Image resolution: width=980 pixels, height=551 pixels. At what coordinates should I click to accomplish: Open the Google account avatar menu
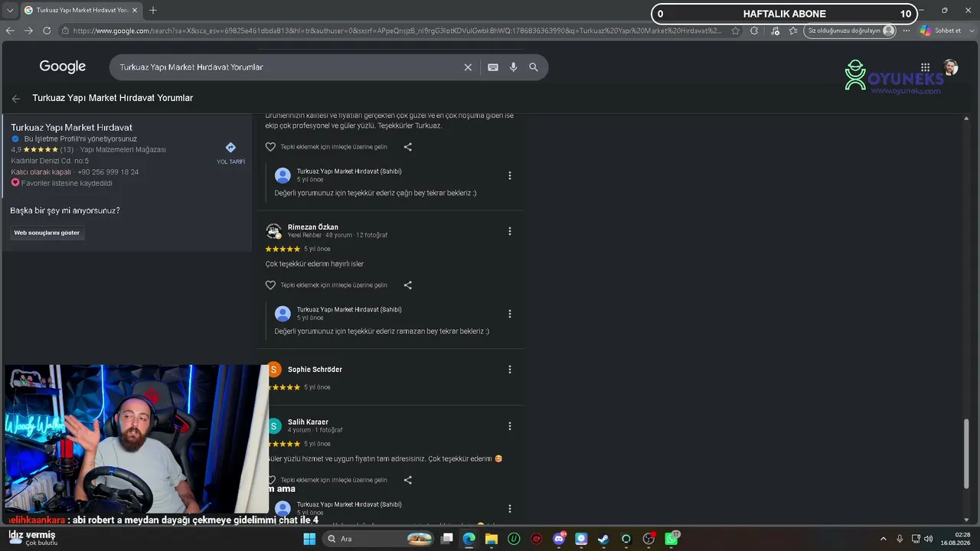(951, 67)
